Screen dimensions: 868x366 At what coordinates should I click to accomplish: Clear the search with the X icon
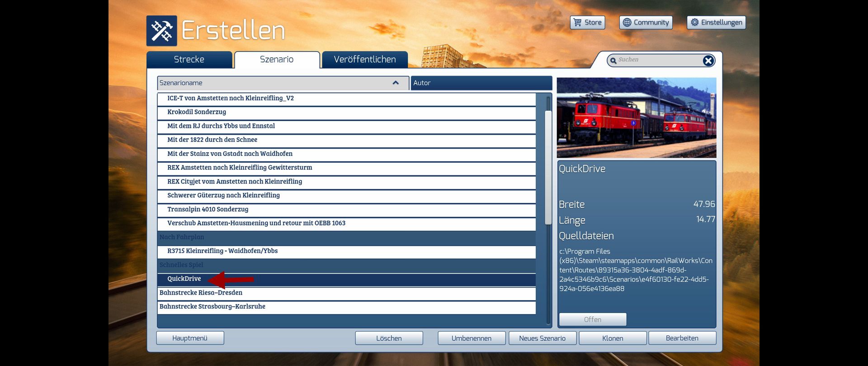[708, 61]
